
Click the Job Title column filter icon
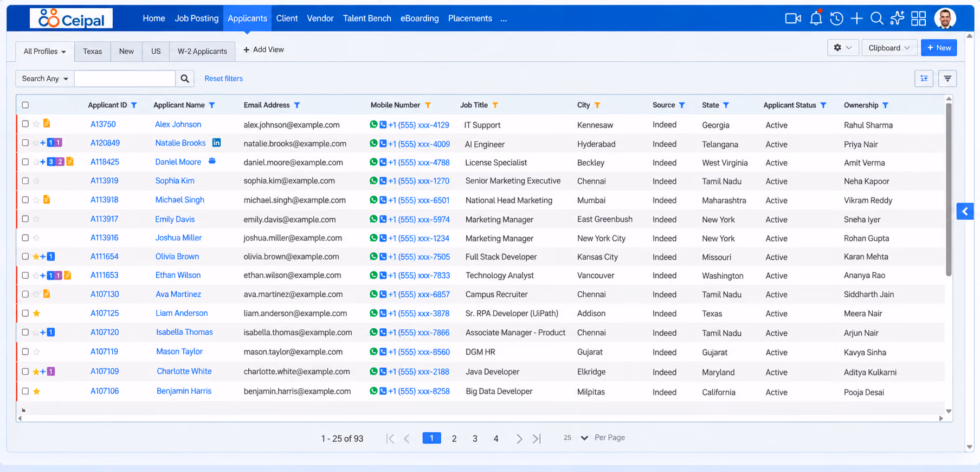495,105
